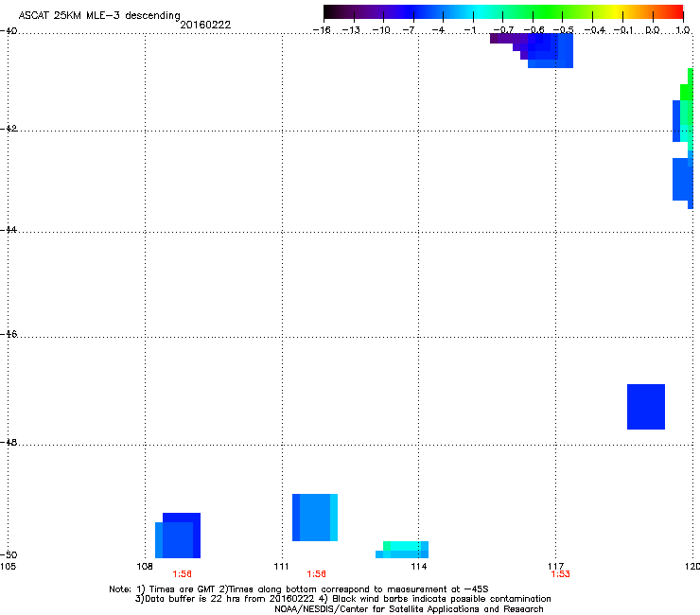Click the rainbow color scale bar
Screen dimensions: 700x615
pyautogui.click(x=503, y=12)
